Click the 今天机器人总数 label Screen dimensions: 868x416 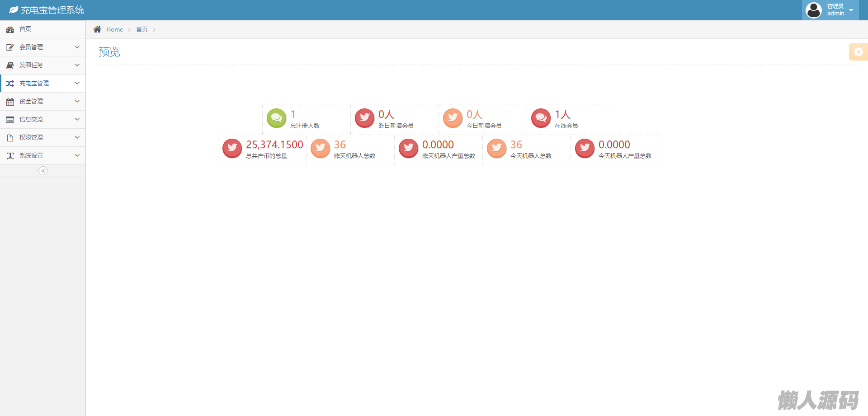coord(531,156)
